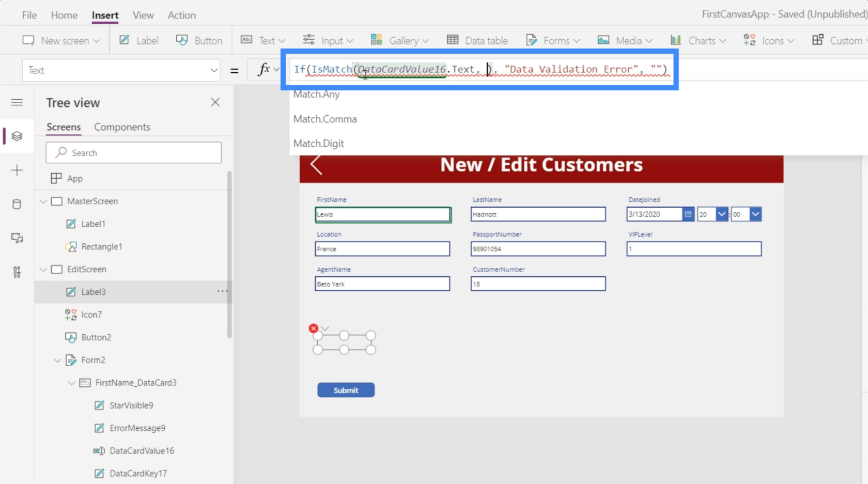This screenshot has width=868, height=484.
Task: Switch to the View tab
Action: click(143, 15)
